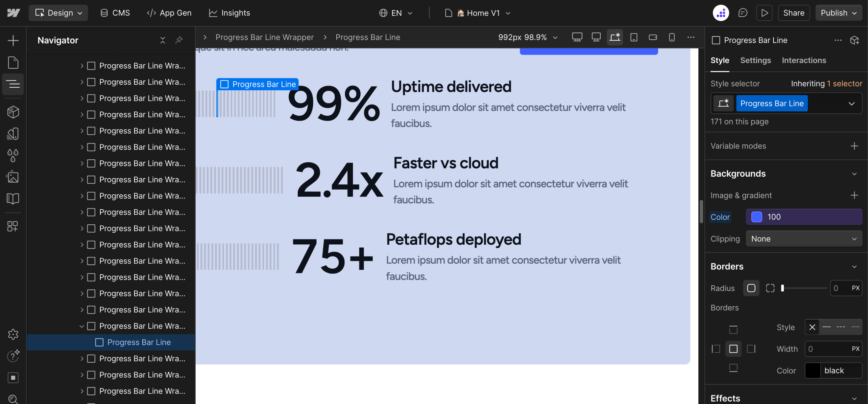868x404 pixels.
Task: Set border style to dashed
Action: coord(841,327)
